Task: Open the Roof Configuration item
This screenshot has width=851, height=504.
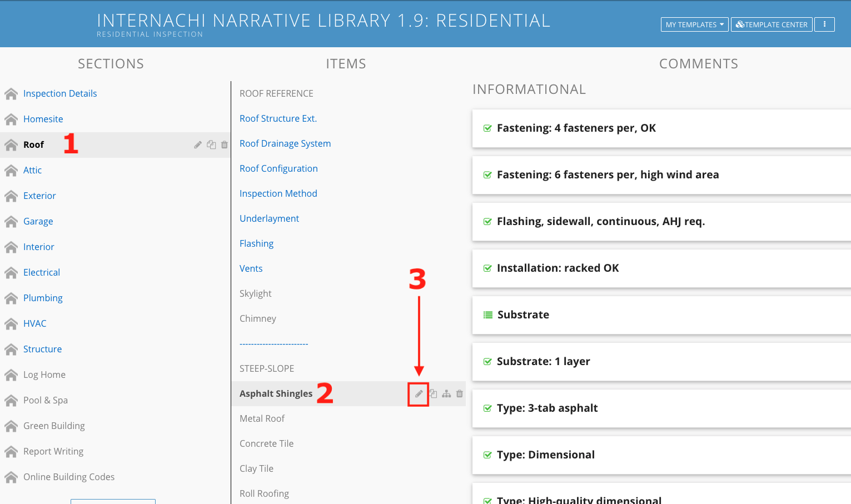Action: 278,168
